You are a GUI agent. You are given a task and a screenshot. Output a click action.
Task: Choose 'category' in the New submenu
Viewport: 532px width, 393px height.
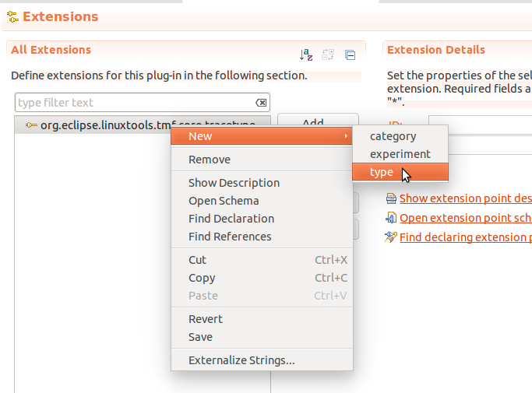pyautogui.click(x=393, y=136)
